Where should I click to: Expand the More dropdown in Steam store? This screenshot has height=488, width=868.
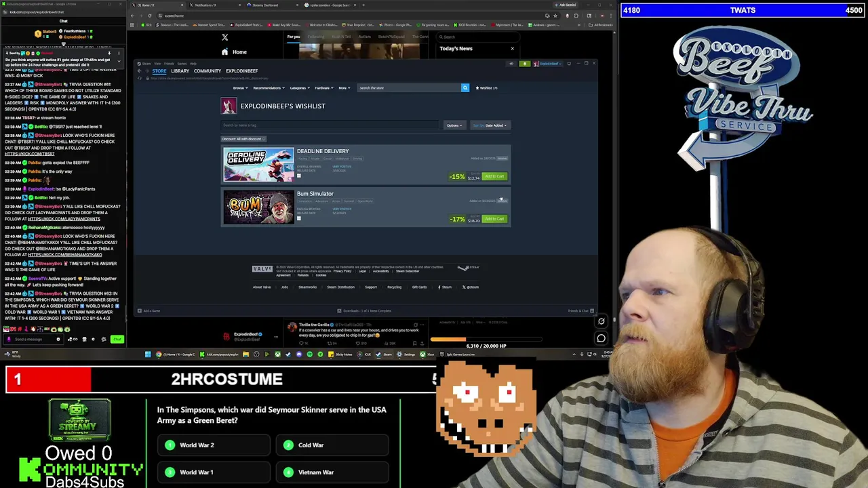pyautogui.click(x=343, y=87)
